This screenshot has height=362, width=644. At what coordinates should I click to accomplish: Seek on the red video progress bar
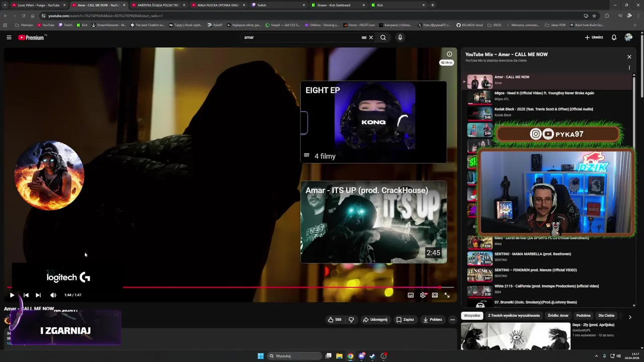point(230,288)
